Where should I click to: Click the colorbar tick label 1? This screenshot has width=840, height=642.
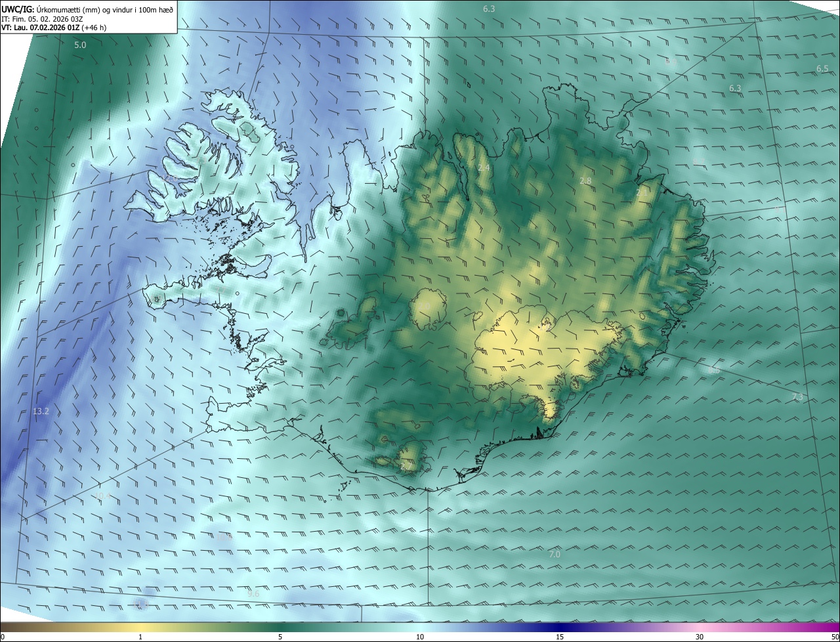[140, 637]
